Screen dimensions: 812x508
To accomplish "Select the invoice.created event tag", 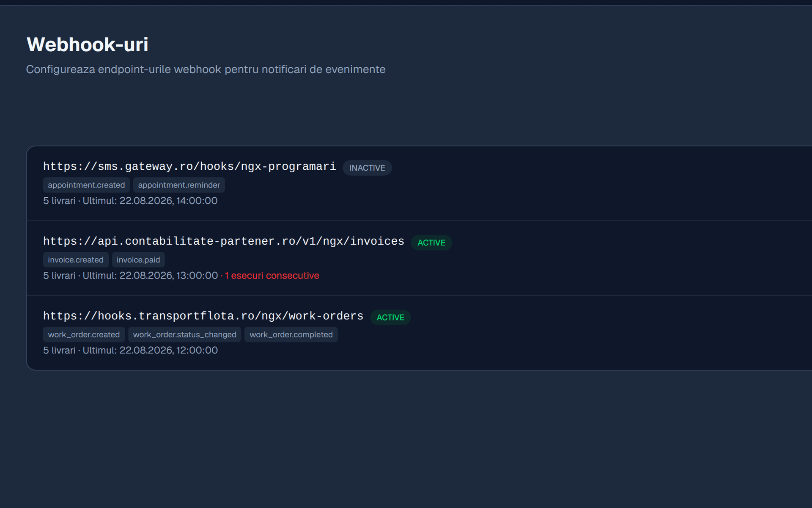I will pos(76,260).
